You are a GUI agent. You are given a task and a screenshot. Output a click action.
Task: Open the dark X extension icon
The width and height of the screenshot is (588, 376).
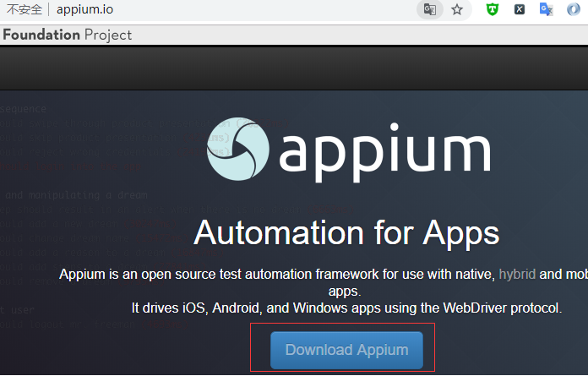pyautogui.click(x=520, y=9)
